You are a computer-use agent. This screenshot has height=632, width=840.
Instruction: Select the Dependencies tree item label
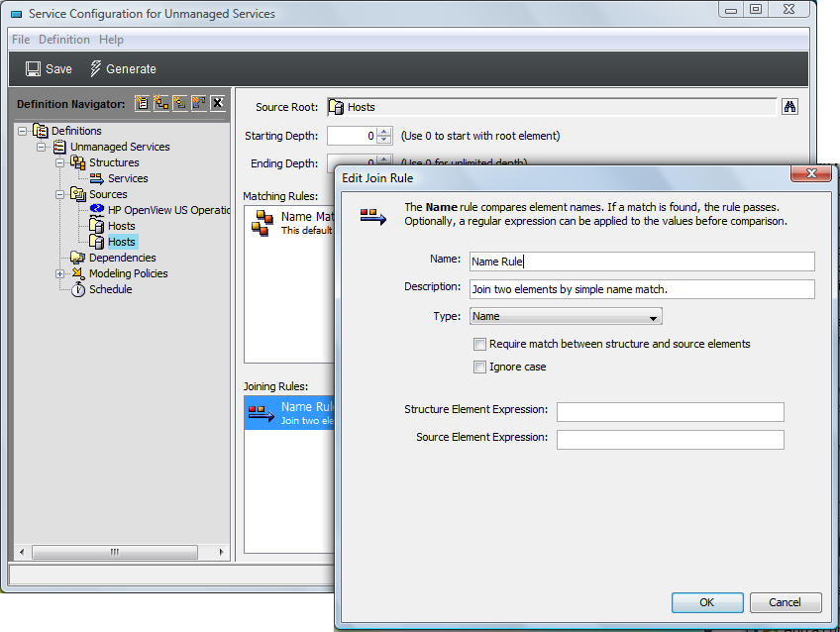[122, 258]
